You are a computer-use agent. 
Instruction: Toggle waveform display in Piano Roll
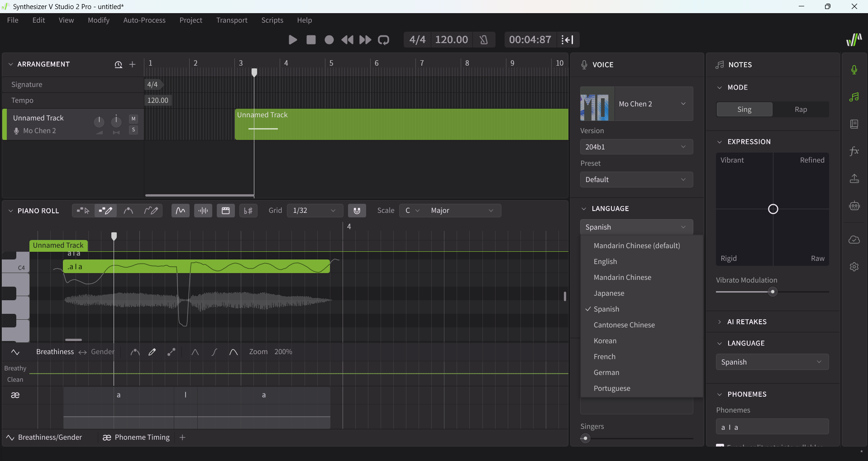pyautogui.click(x=203, y=211)
